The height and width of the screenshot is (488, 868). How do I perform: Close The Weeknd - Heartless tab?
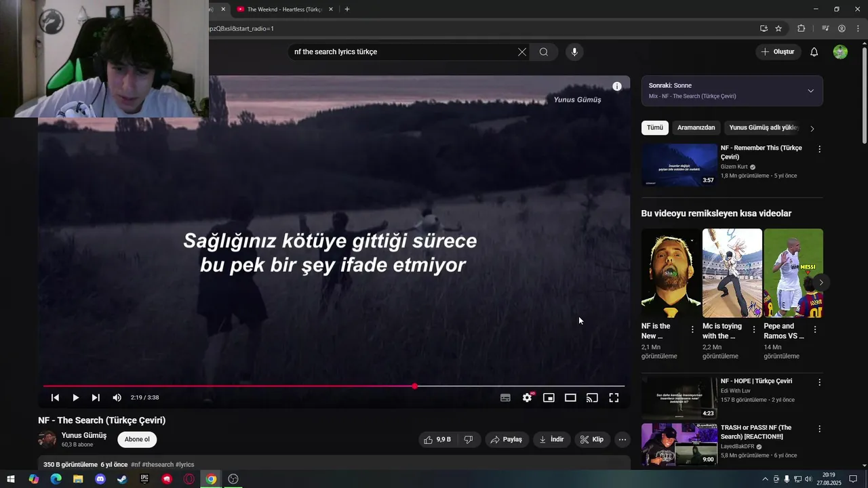(x=331, y=9)
